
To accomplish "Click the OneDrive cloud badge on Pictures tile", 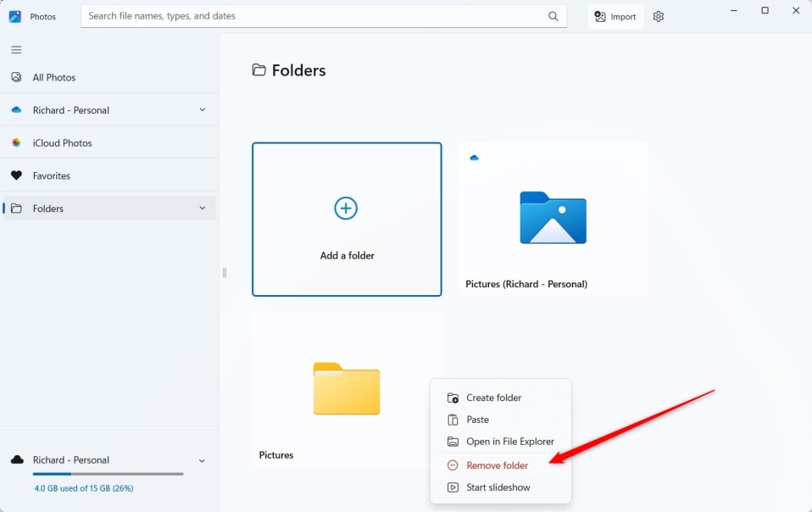I will (474, 158).
